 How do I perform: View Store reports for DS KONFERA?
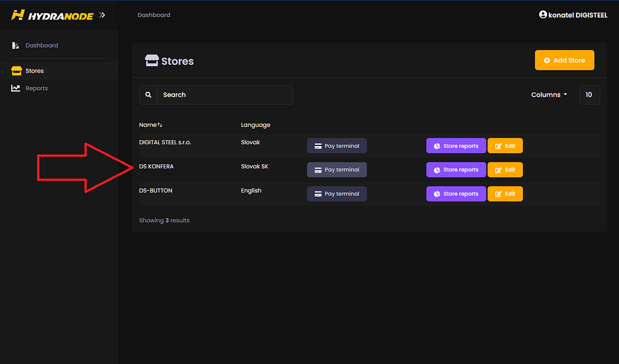pyautogui.click(x=456, y=170)
